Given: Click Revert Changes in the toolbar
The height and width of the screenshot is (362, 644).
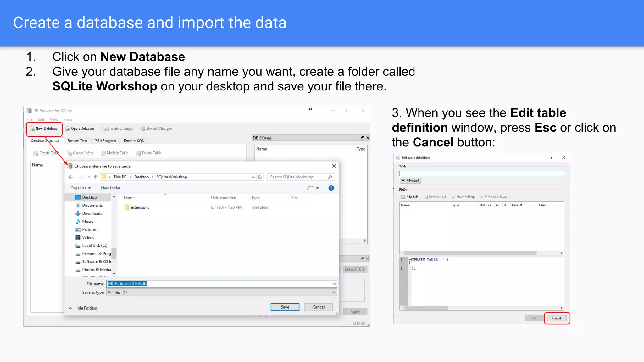Looking at the screenshot, I should (x=156, y=129).
